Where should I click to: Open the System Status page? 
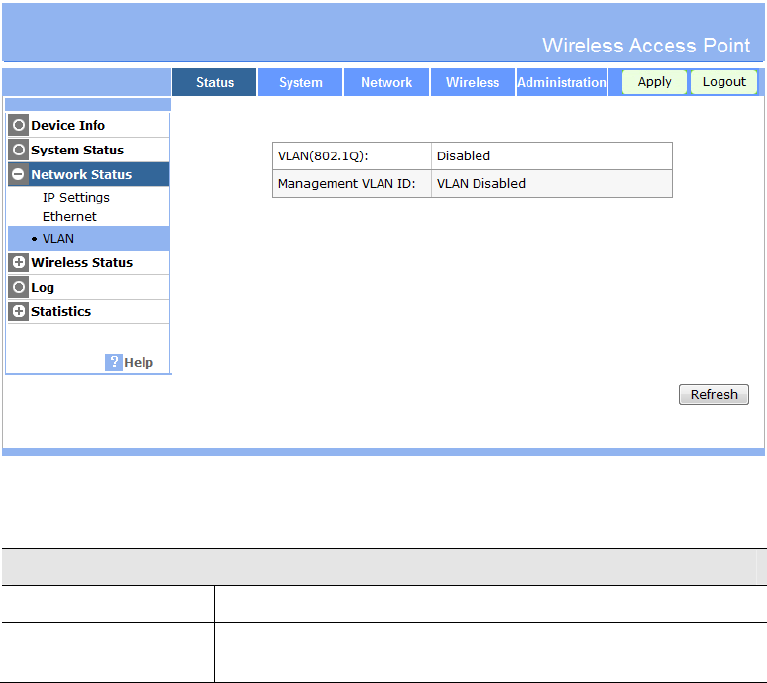pyautogui.click(x=77, y=150)
